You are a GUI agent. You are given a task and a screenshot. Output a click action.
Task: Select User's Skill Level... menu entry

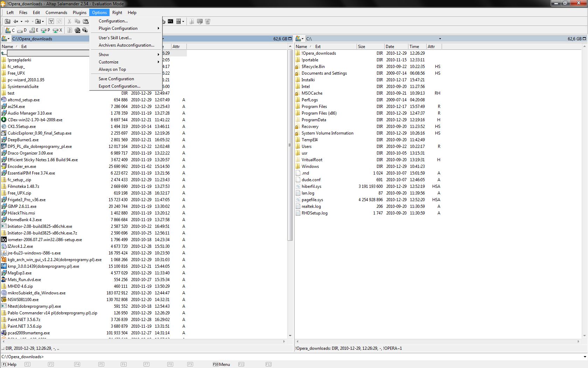[126, 38]
